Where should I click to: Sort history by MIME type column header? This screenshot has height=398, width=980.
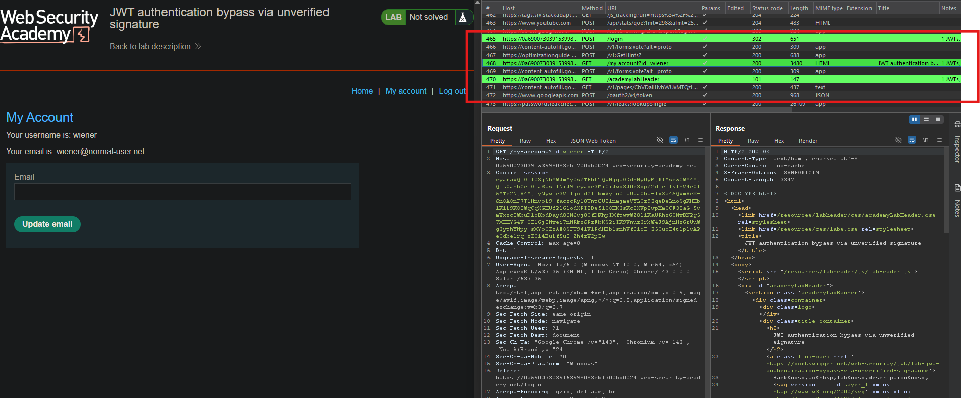[x=829, y=8]
